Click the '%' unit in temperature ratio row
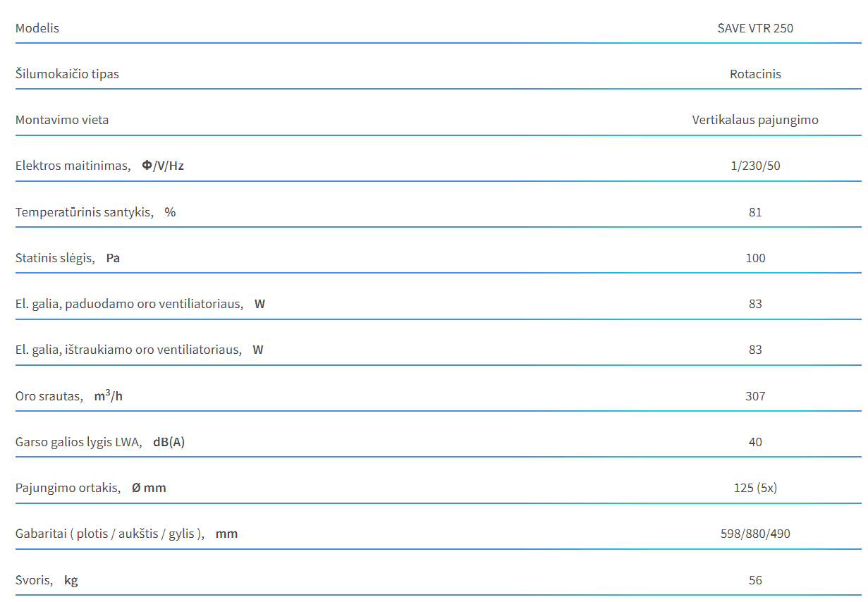868x602 pixels. tap(170, 212)
